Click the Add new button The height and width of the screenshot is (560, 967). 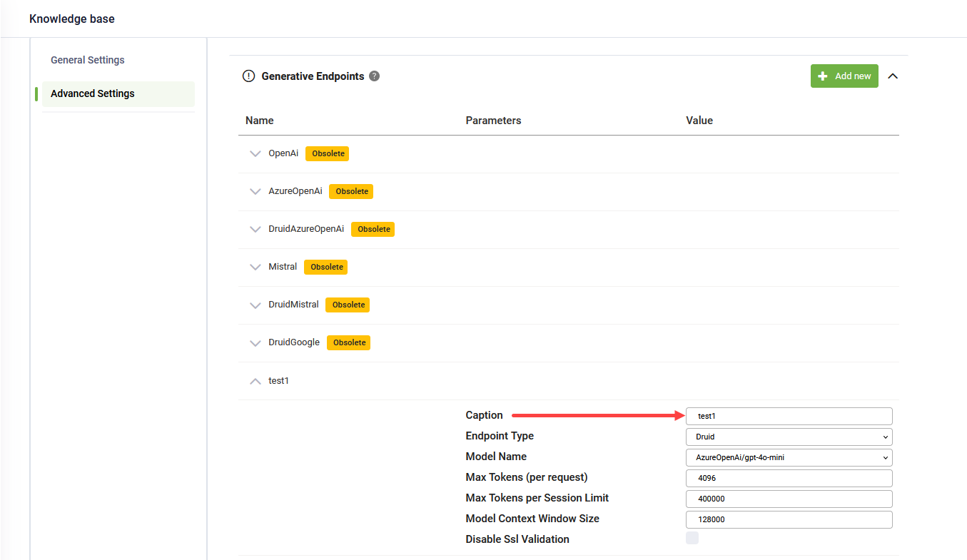click(x=844, y=76)
